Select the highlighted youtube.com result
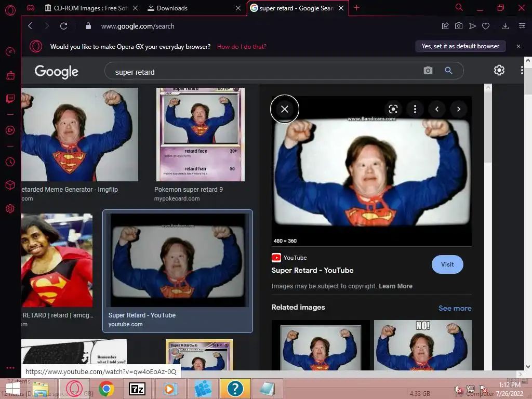Viewport: 532px width, 399px height. [x=178, y=271]
